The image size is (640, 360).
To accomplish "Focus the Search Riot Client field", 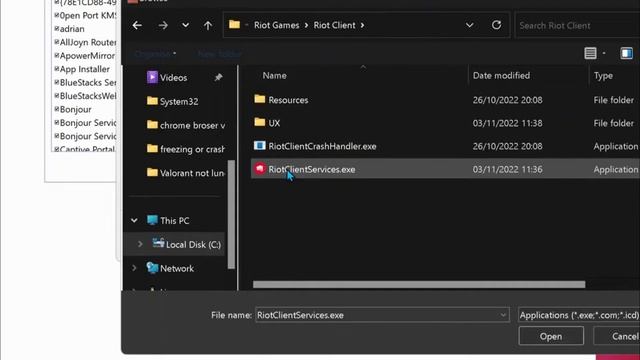I will point(577,25).
